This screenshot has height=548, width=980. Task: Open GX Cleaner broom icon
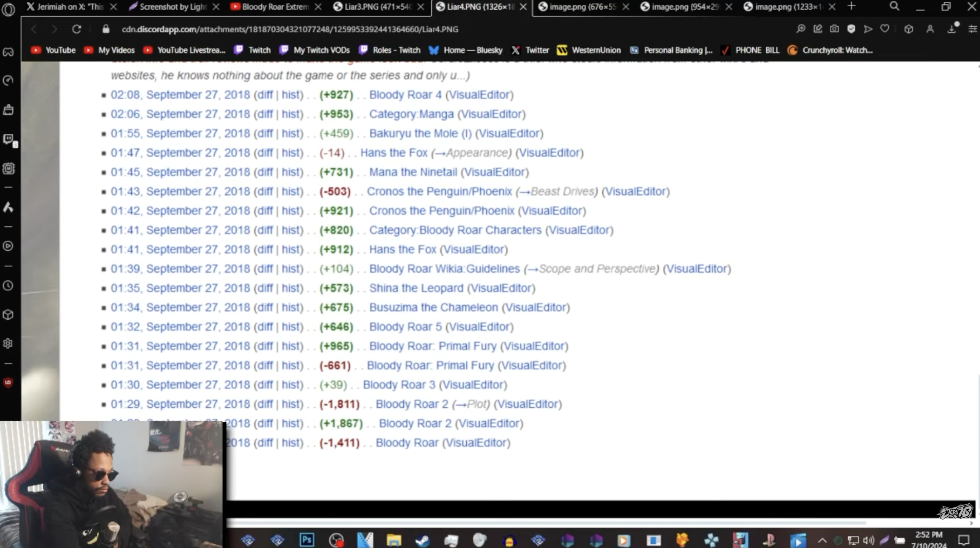(8, 110)
